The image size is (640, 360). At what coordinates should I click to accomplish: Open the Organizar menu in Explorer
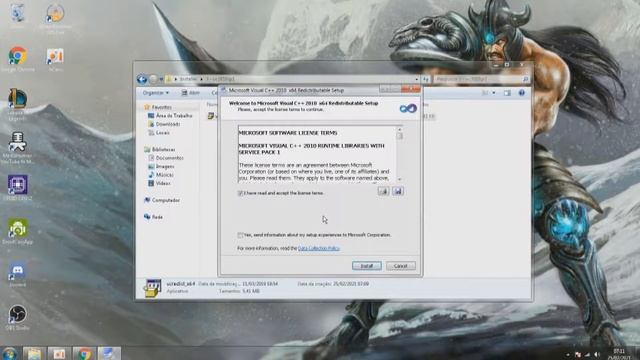pos(156,93)
